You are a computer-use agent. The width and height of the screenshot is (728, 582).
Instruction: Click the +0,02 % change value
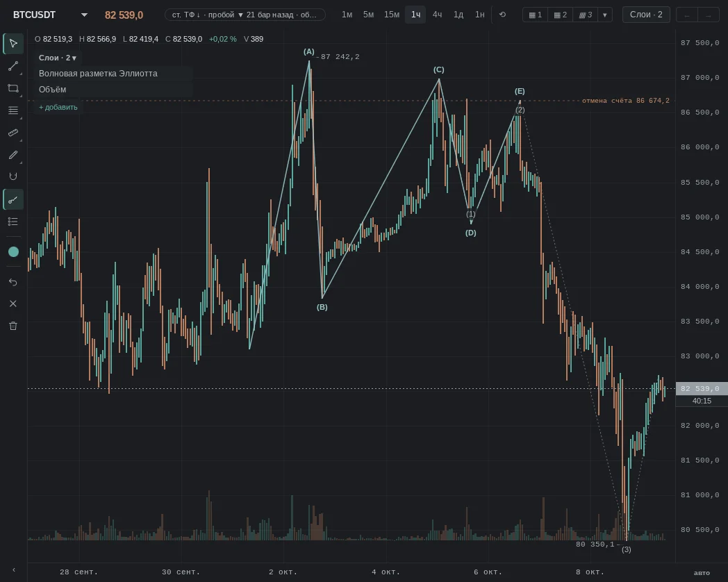pos(223,39)
